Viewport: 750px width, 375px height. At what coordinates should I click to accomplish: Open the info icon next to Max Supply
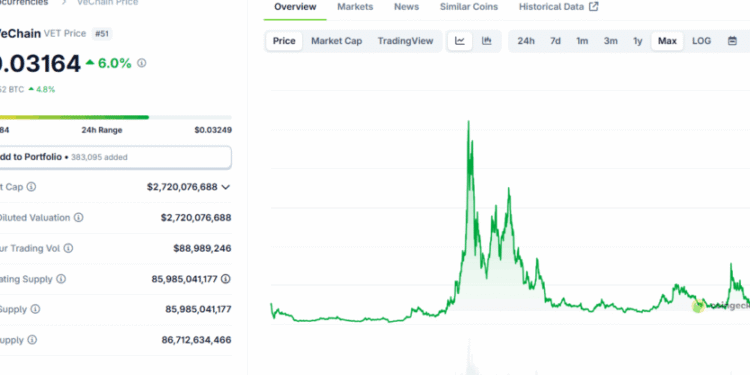(32, 340)
